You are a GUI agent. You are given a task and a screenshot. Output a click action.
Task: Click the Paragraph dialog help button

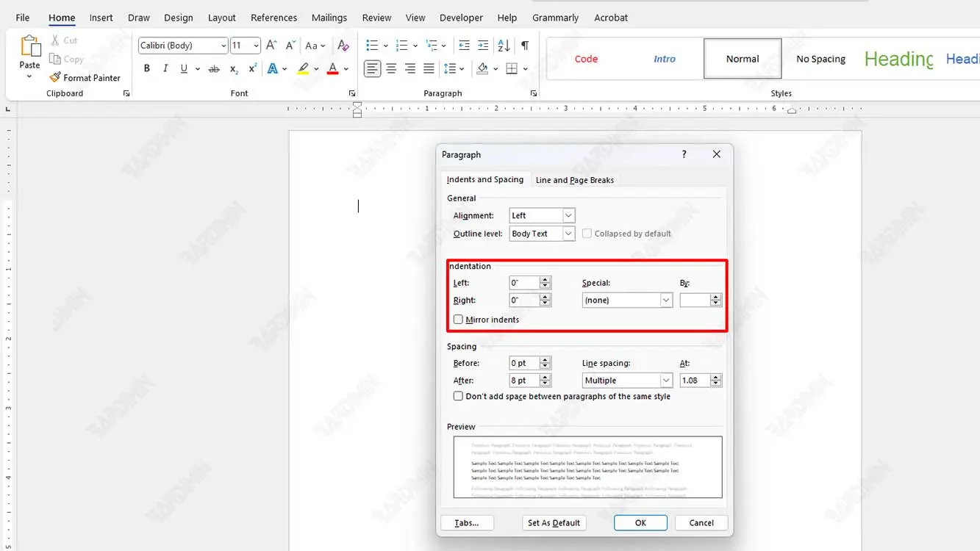[x=684, y=154]
